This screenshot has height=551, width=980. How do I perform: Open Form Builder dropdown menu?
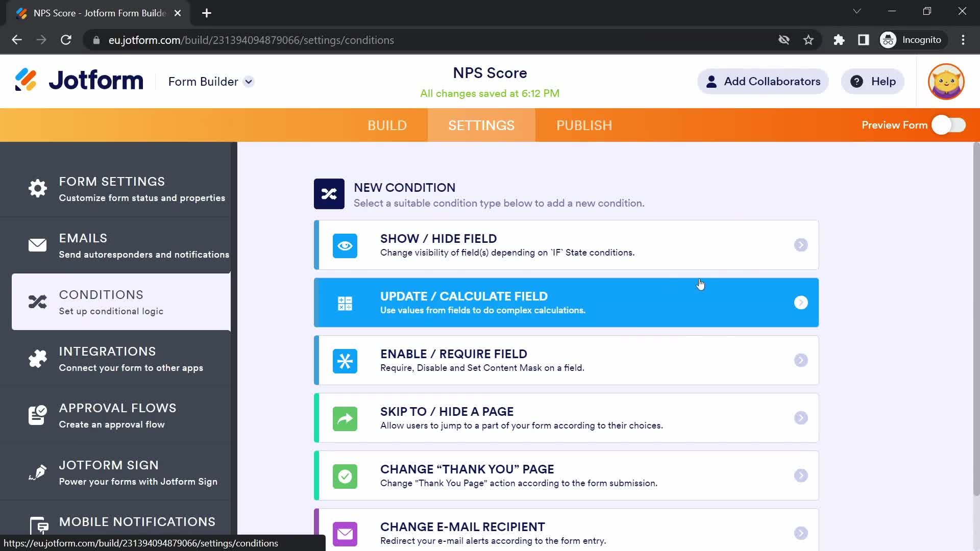249,82
